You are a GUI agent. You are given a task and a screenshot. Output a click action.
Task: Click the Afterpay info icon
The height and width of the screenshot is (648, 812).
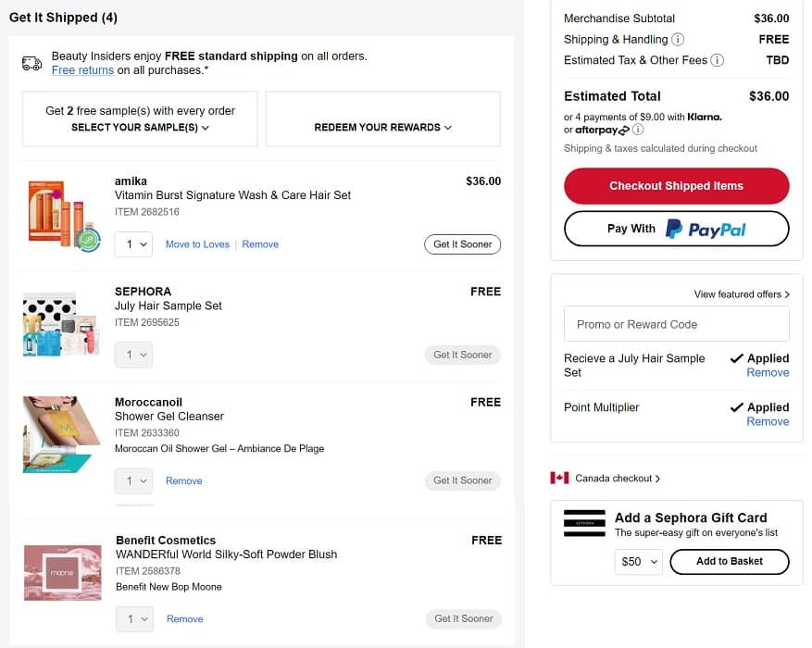638,131
